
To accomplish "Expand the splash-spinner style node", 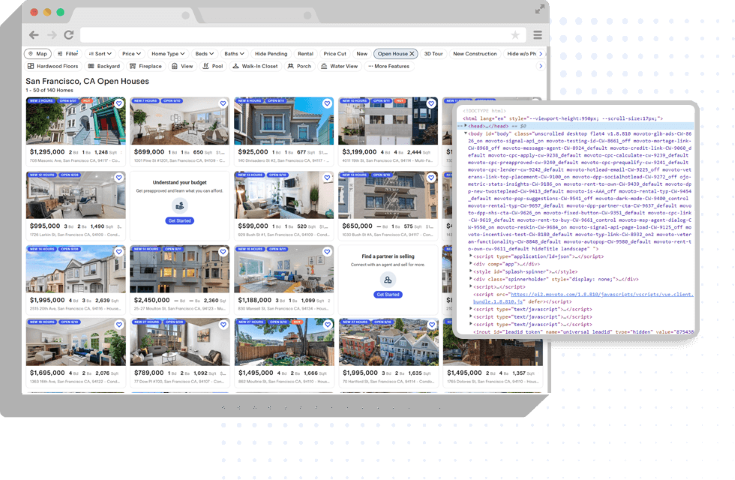I will tap(471, 271).
